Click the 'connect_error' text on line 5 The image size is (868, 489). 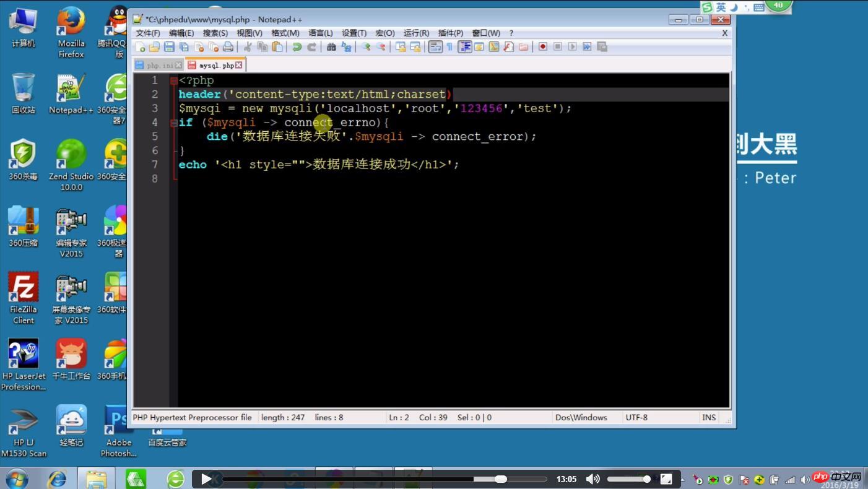(478, 136)
